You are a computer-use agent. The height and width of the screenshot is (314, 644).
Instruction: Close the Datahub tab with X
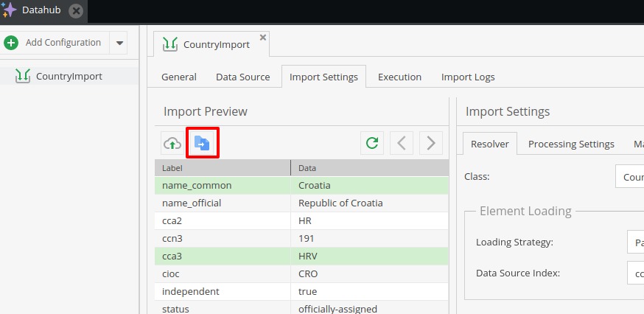coord(76,11)
